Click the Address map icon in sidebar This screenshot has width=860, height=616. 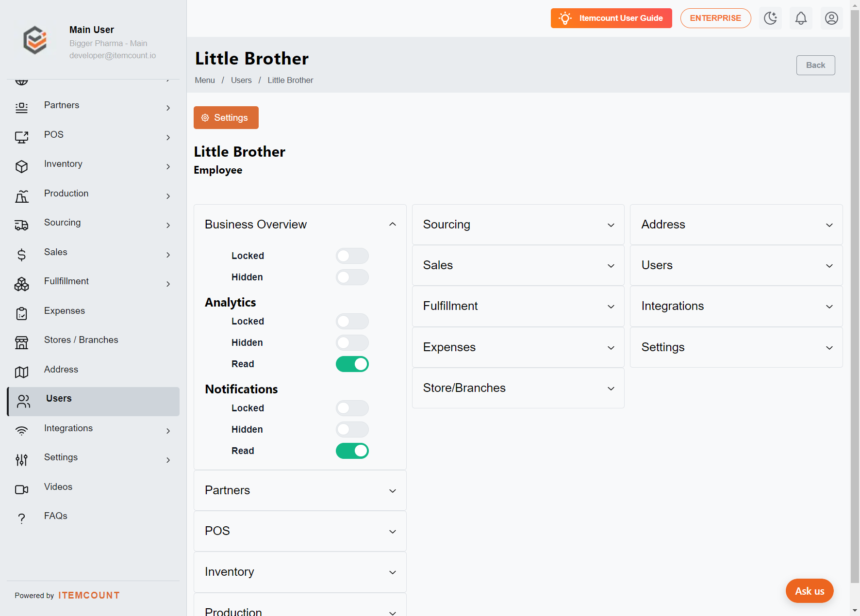pos(22,372)
